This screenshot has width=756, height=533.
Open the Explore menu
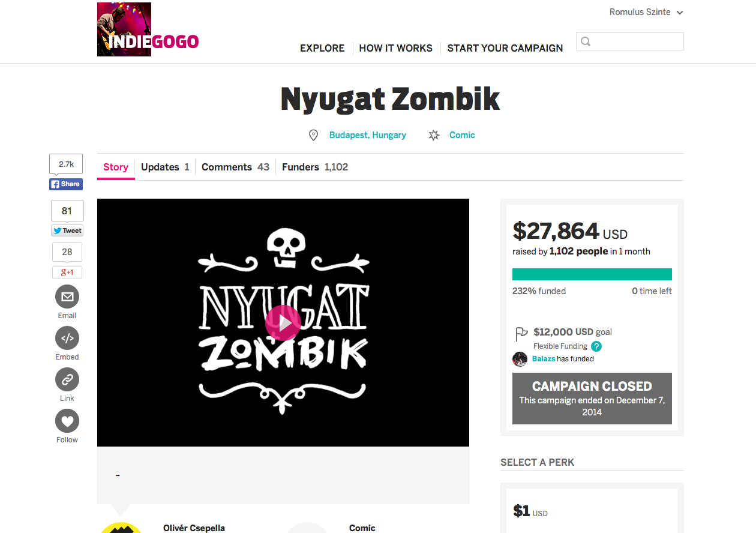pyautogui.click(x=322, y=48)
